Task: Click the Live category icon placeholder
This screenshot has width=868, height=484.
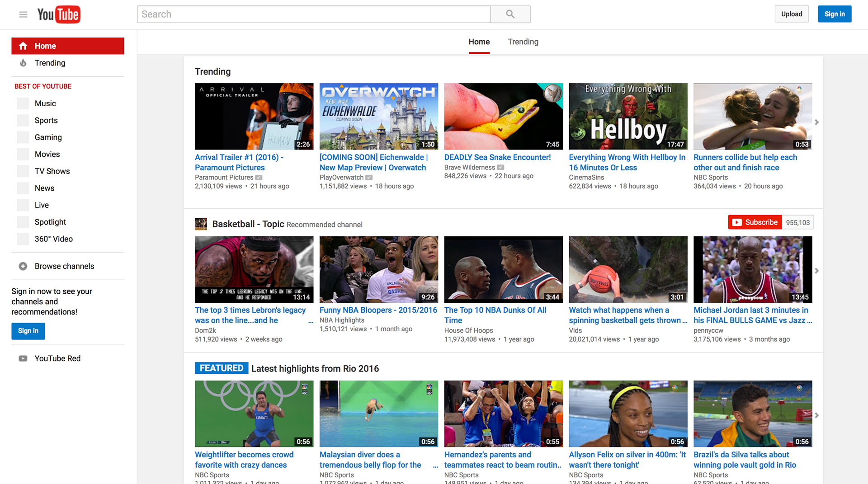Action: pyautogui.click(x=23, y=205)
